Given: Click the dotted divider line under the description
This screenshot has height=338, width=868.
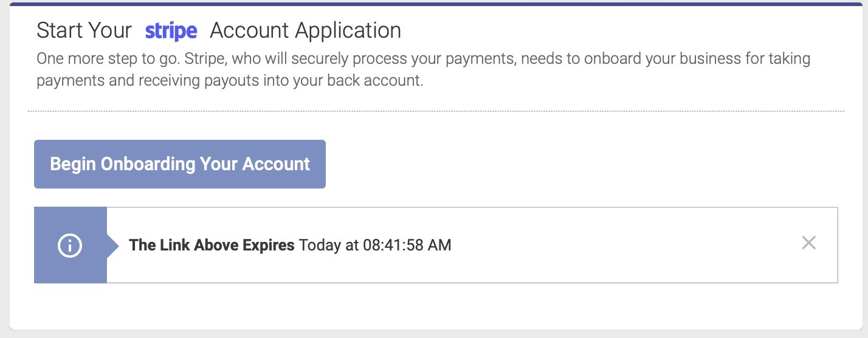Looking at the screenshot, I should (436, 111).
